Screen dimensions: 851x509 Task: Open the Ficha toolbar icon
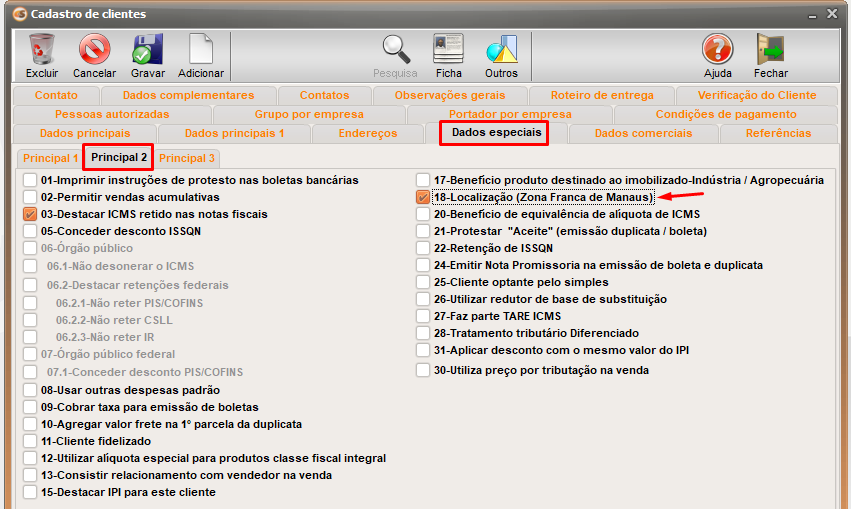click(448, 50)
